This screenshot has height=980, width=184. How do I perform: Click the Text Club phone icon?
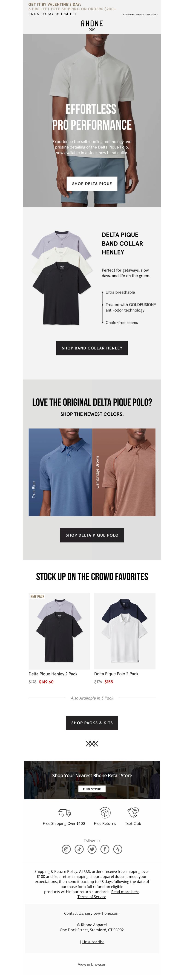[133, 812]
